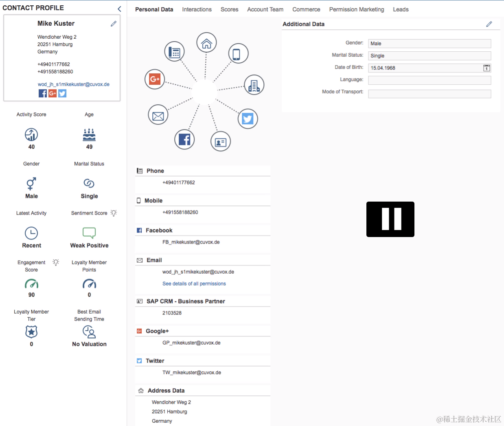Click mobile node in diagram
Screen dimensions: 504x426
click(x=238, y=53)
